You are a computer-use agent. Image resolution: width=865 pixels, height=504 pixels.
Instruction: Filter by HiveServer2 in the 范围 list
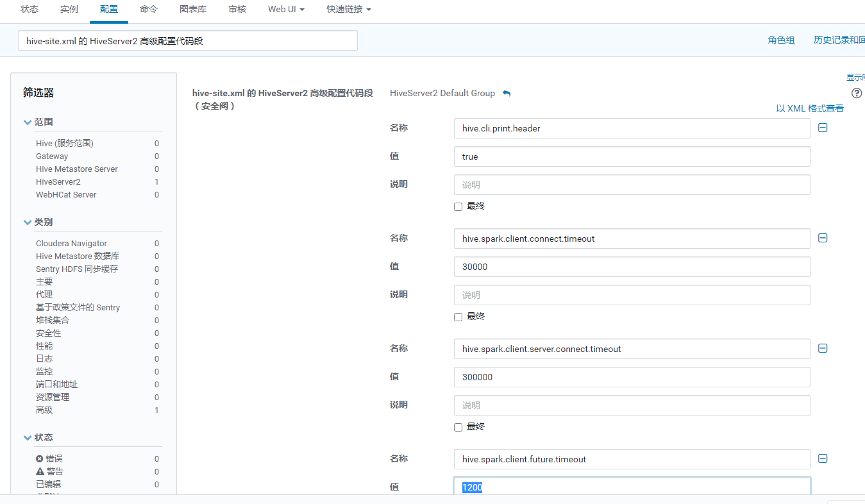58,181
